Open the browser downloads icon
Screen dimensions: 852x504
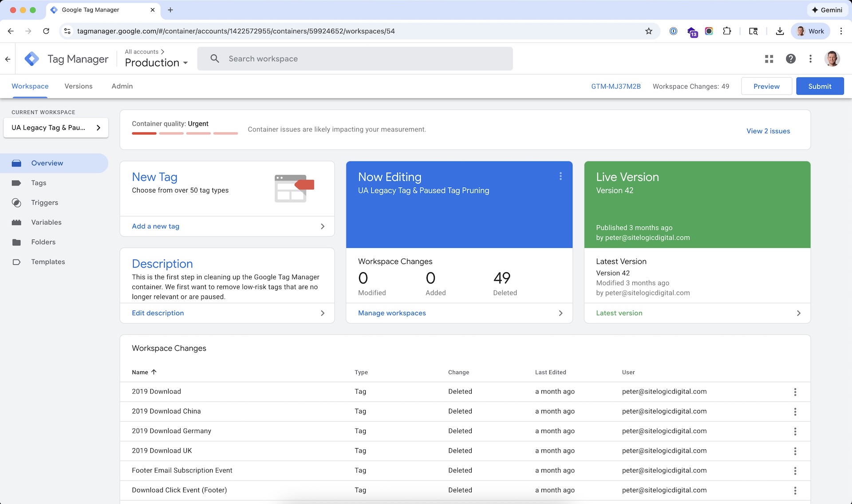pos(780,31)
